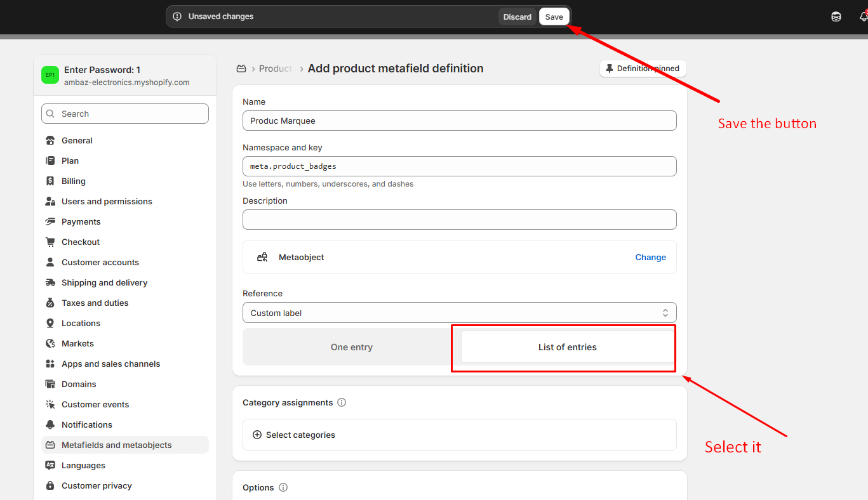Click the Products breadcrumb link
The height and width of the screenshot is (500, 868).
pyautogui.click(x=276, y=69)
